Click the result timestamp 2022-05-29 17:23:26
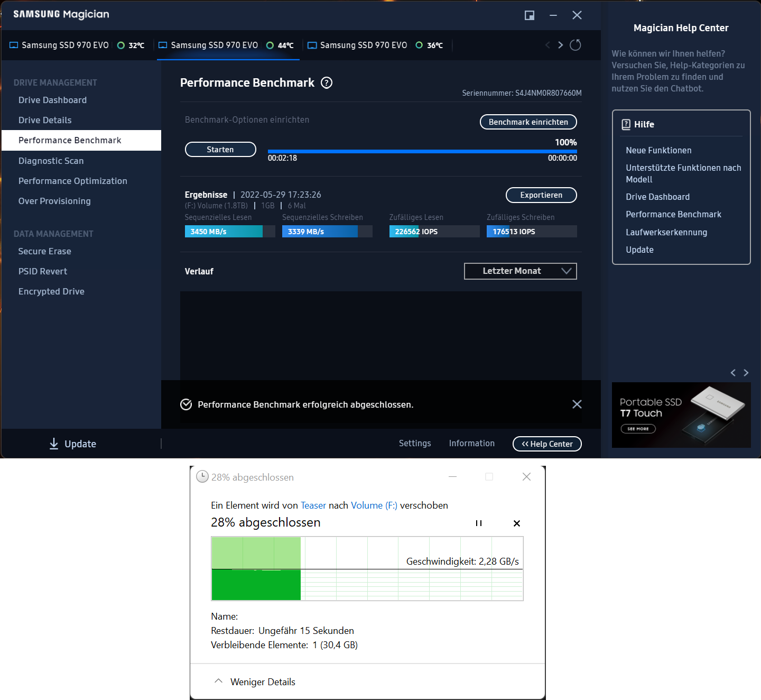 (281, 195)
